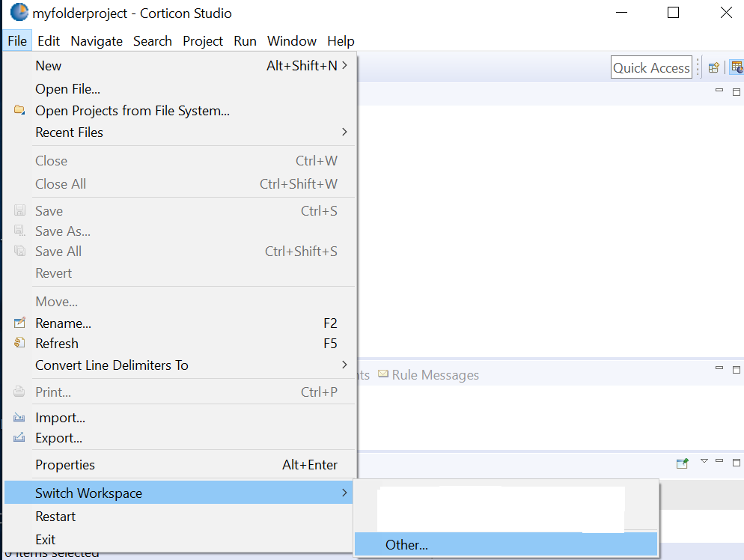Viewport: 744px width, 560px height.
Task: Expand the New submenu
Action: 180,65
